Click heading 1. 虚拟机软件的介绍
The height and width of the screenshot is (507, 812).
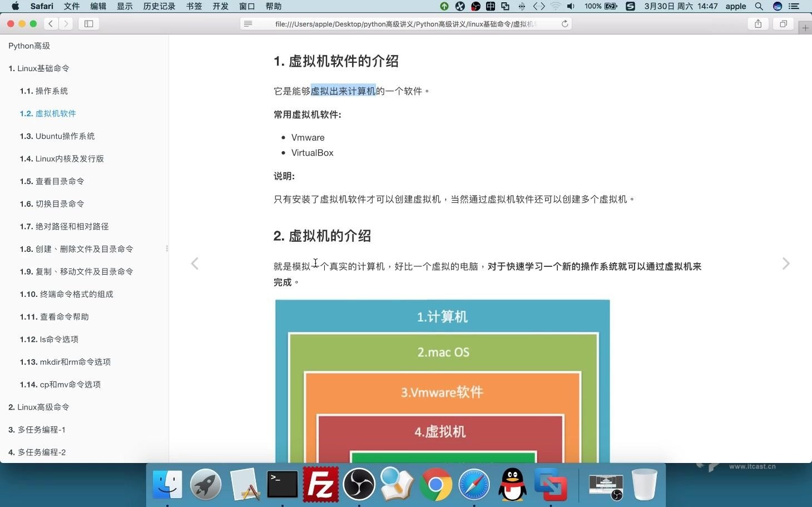(x=336, y=61)
